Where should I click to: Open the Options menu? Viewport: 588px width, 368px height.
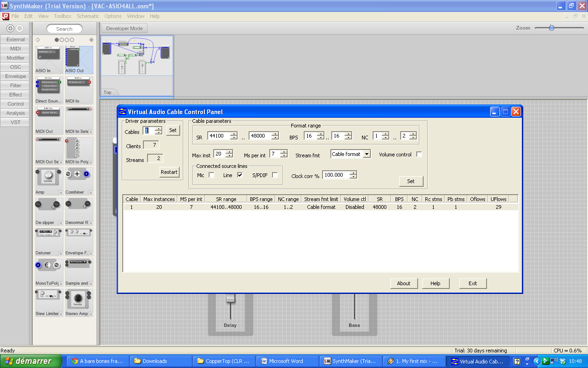tap(113, 16)
